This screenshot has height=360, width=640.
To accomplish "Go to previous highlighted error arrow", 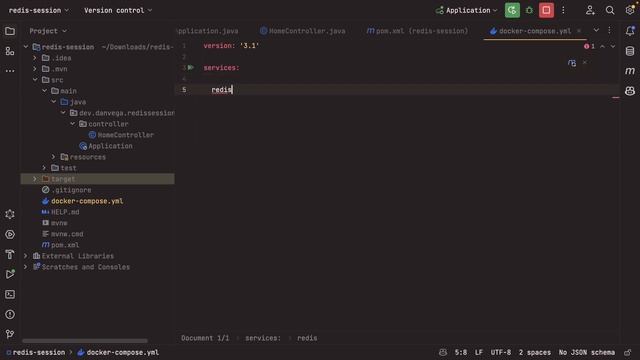I will [602, 47].
